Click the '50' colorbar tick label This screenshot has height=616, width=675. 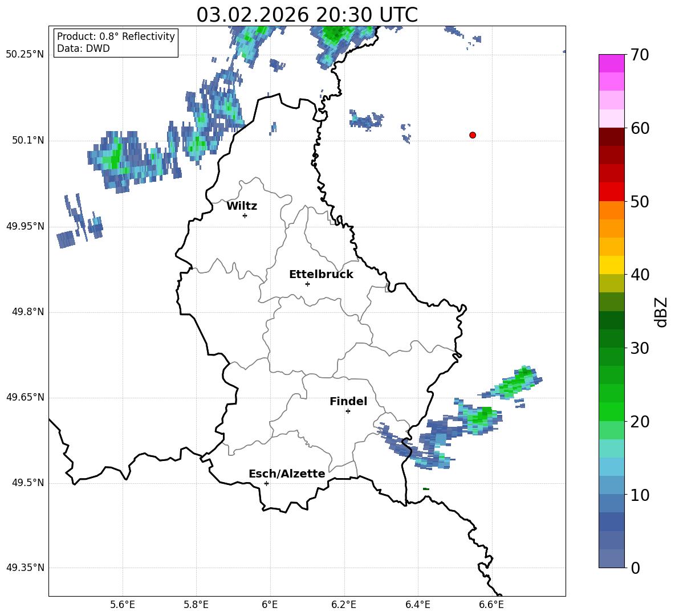(x=640, y=201)
